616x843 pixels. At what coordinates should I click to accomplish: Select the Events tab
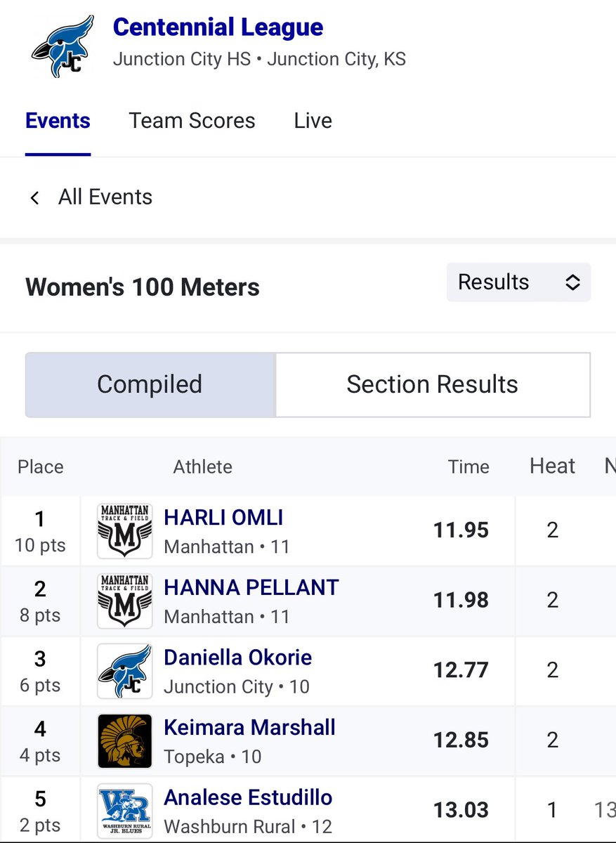click(x=58, y=121)
